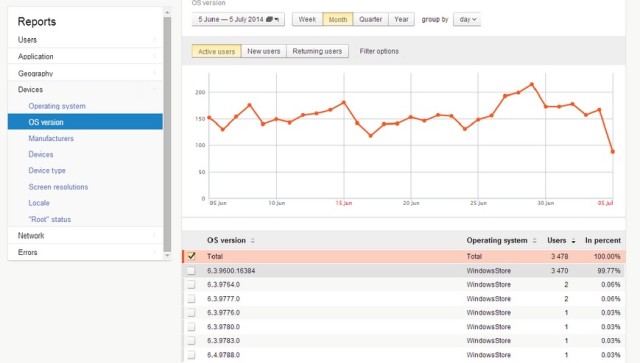Check the 6.3.9783.0 row checkbox
Screen dimensions: 640x363
[x=191, y=341]
